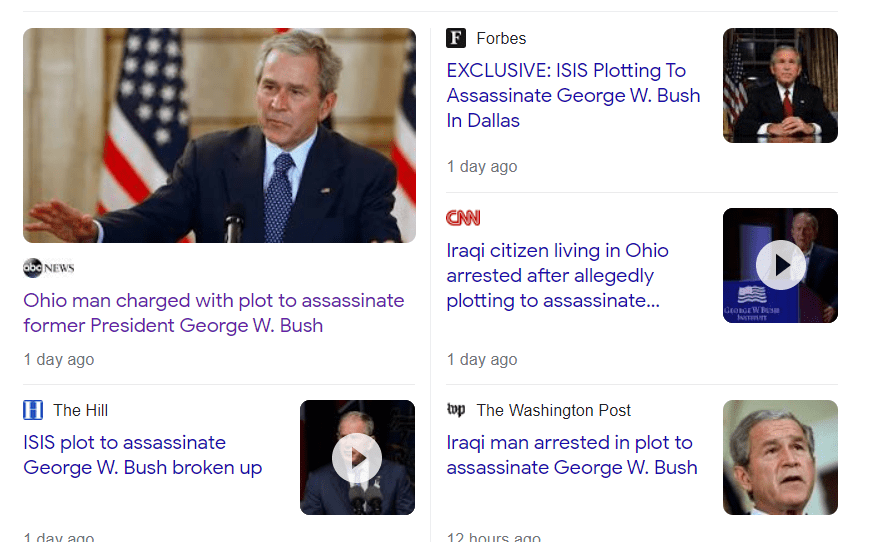Click the CNN story's "1 day ago" timestamp
The width and height of the screenshot is (871, 542).
(482, 359)
